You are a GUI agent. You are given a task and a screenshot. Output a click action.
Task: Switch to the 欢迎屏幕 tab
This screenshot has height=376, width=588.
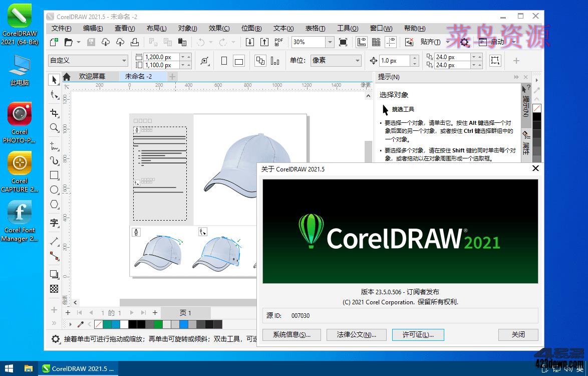pos(92,77)
